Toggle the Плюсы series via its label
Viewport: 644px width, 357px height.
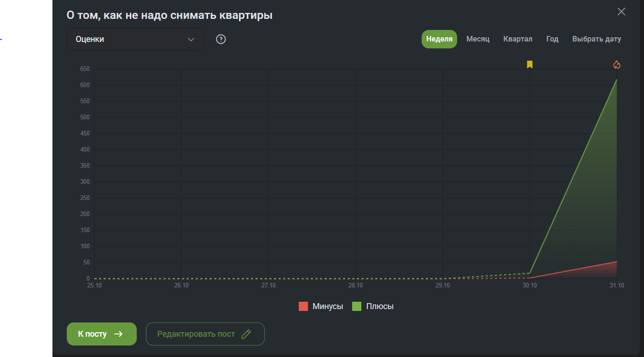[x=380, y=306]
